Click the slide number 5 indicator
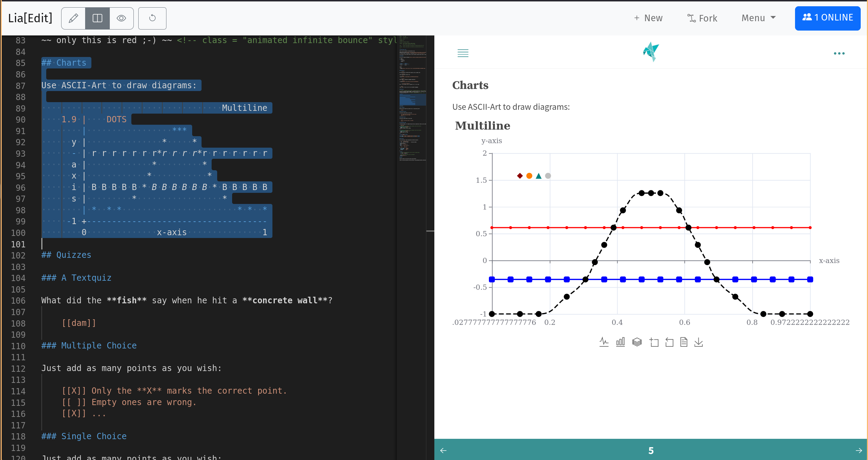The image size is (868, 460). click(651, 451)
